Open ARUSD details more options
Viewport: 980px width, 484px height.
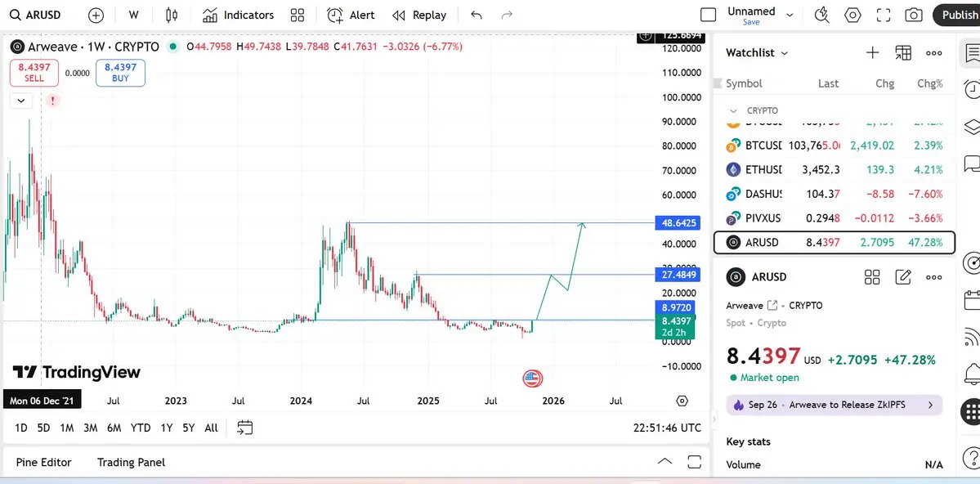933,277
